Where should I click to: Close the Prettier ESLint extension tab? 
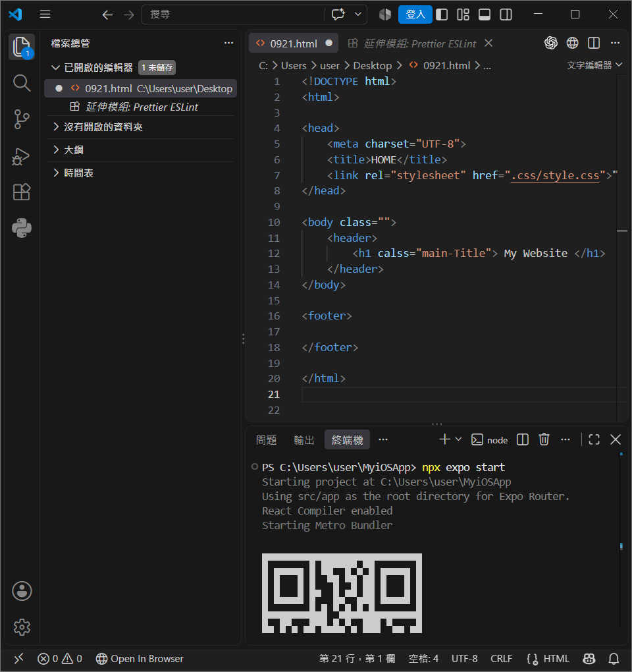[x=488, y=43]
